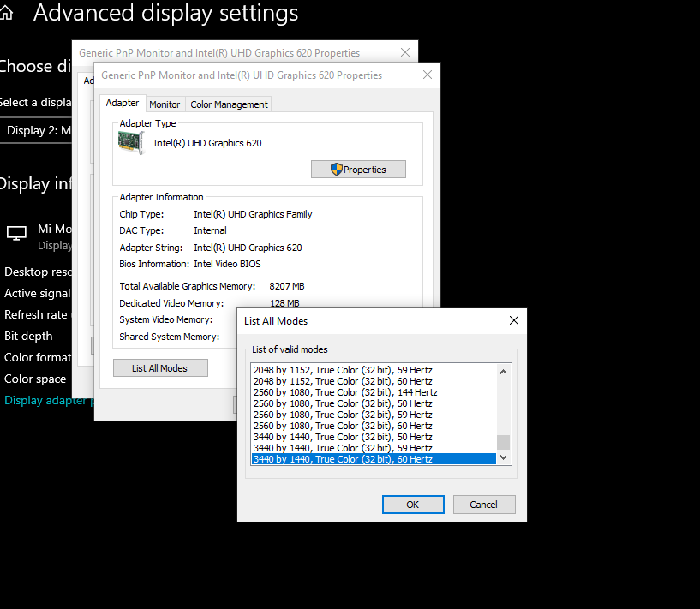Click the Home icon in Settings
Image resolution: width=700 pixels, height=609 pixels.
click(x=6, y=13)
